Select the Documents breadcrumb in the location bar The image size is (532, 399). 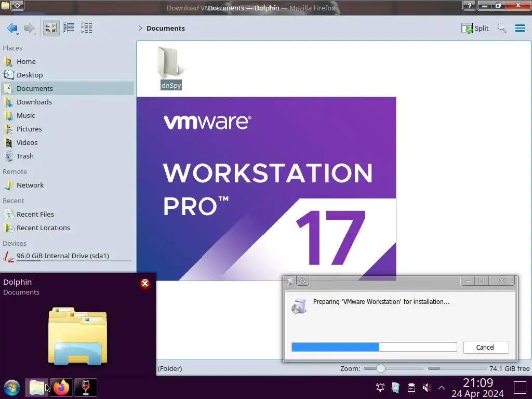[166, 28]
